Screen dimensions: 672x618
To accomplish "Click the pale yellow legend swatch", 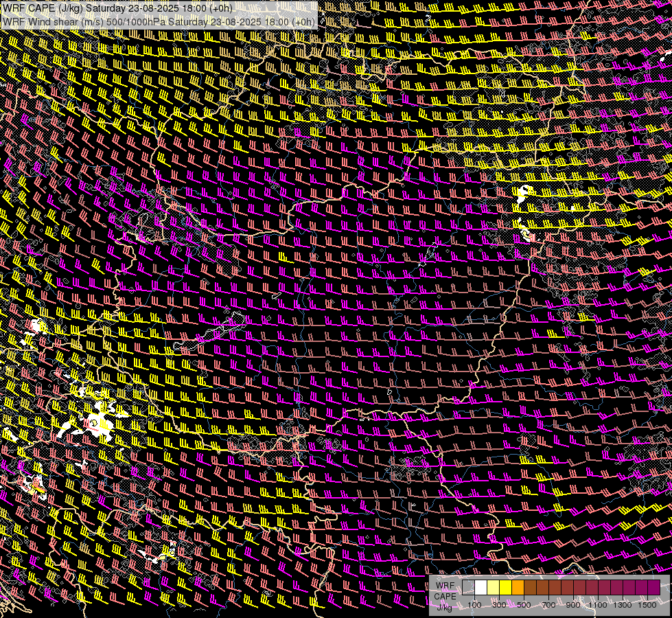I will coord(494,588).
